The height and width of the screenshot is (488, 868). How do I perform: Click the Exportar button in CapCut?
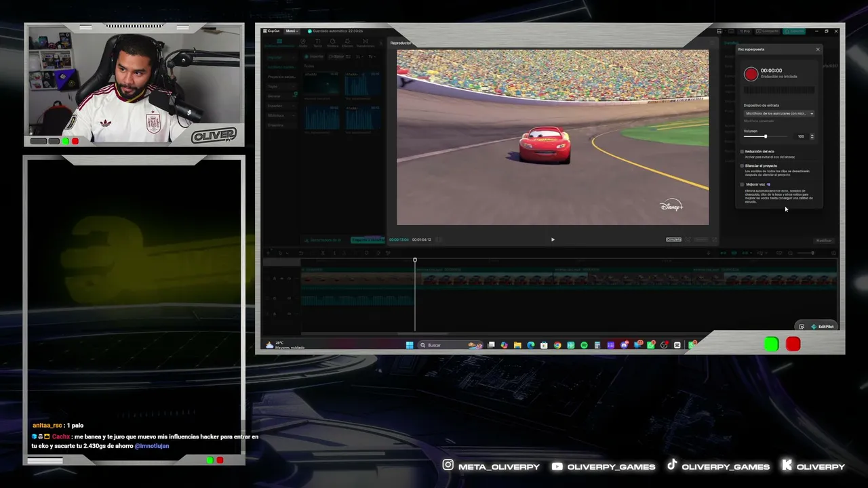tap(795, 31)
